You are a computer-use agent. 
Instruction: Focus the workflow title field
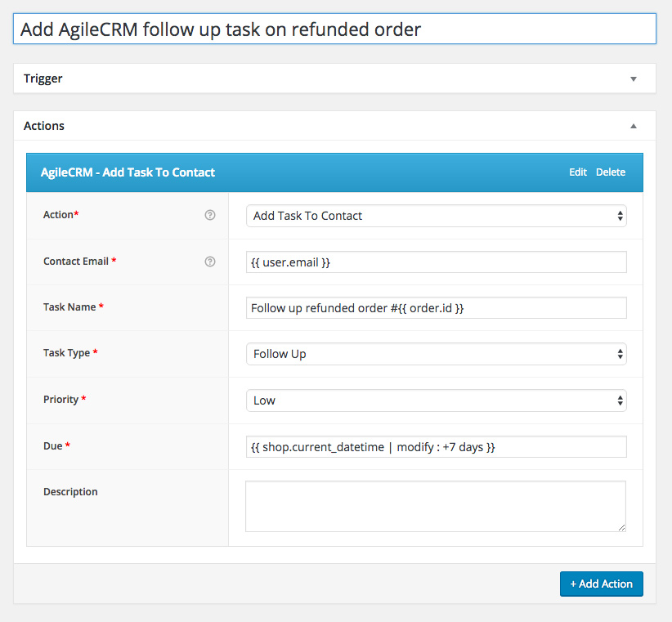tap(334, 29)
